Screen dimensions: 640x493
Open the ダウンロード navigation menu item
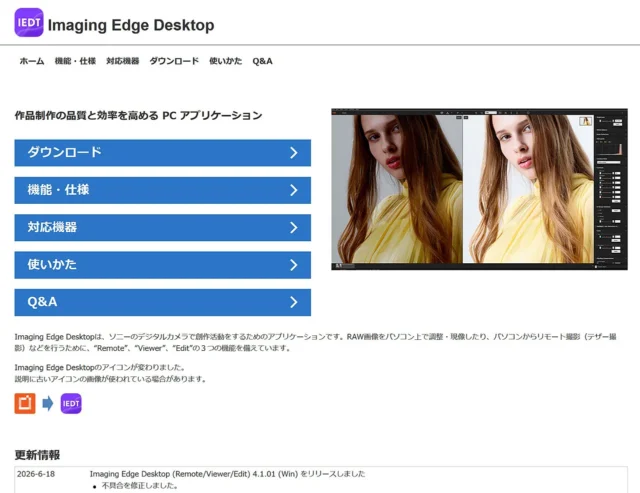coord(174,61)
